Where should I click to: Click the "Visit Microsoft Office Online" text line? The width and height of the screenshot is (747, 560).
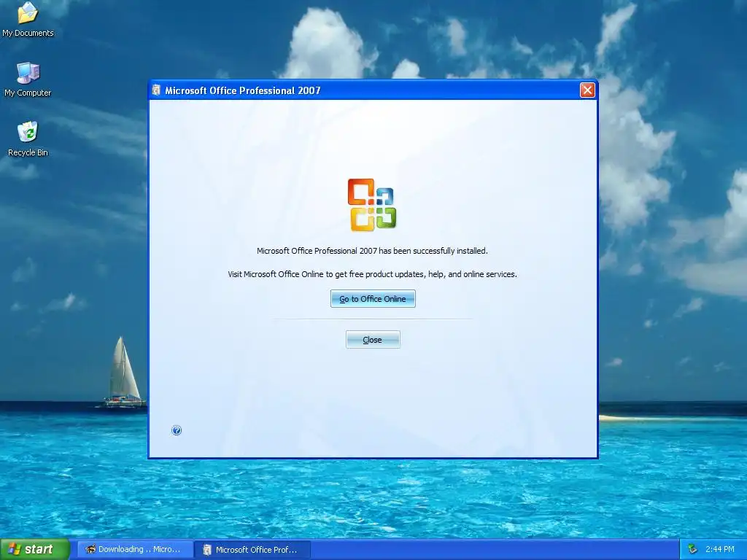coord(372,274)
